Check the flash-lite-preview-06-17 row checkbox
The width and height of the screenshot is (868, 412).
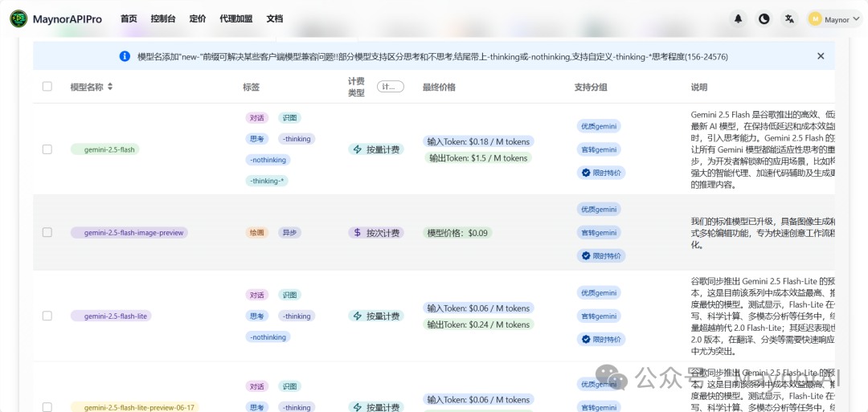47,407
